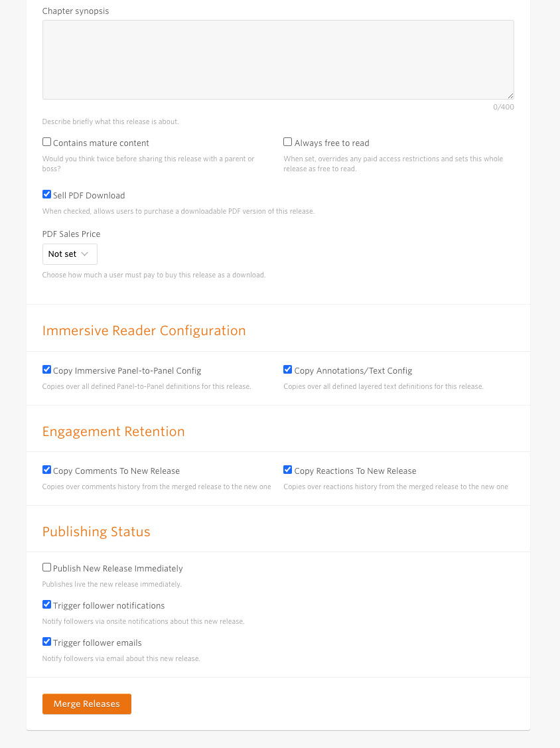
Task: Click the Merge Releases button
Action: click(x=87, y=704)
